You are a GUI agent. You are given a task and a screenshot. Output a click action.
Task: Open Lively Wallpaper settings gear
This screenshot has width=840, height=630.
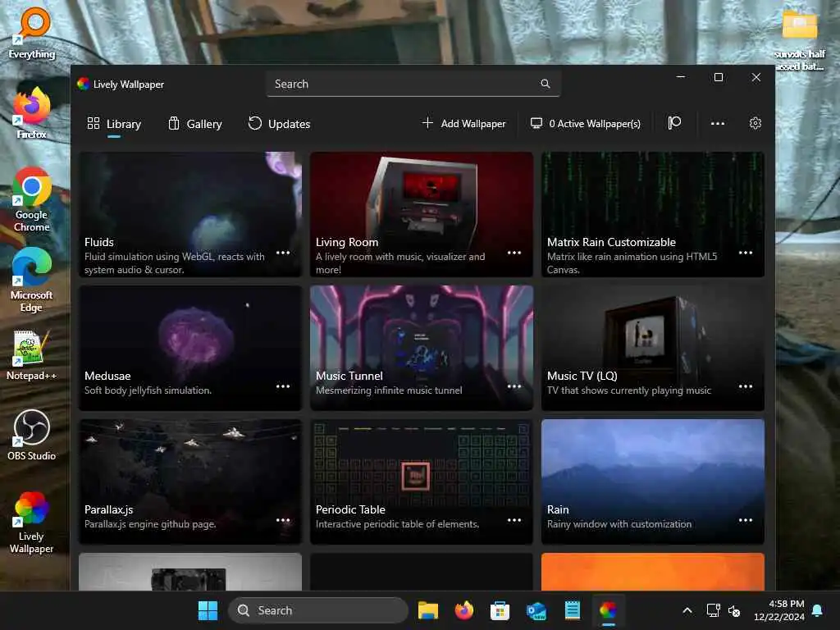[x=756, y=123]
